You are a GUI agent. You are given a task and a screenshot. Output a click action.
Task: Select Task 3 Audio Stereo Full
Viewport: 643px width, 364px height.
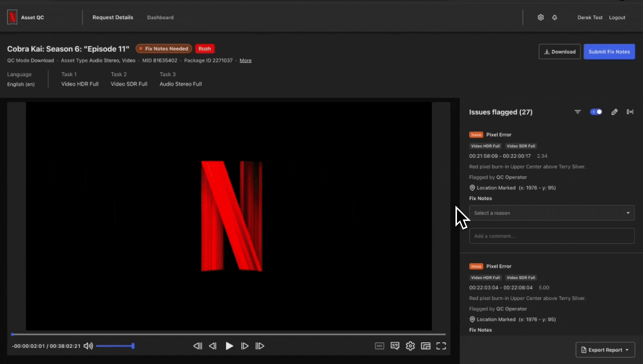(x=180, y=79)
